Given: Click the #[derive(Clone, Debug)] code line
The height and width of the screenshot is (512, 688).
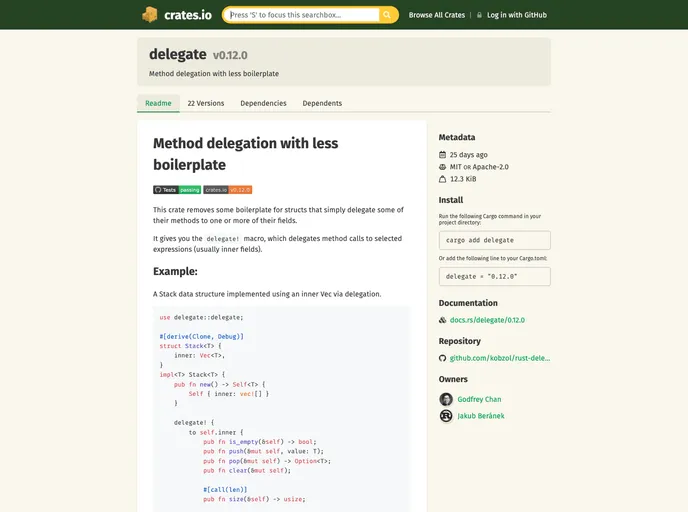Looking at the screenshot, I should tap(201, 337).
